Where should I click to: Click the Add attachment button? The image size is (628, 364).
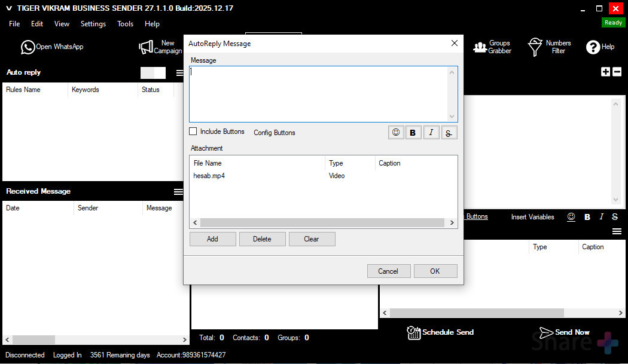pyautogui.click(x=213, y=239)
